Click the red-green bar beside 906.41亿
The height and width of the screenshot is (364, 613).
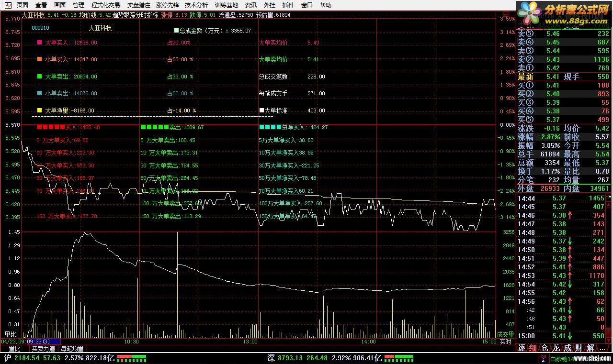tap(398, 358)
